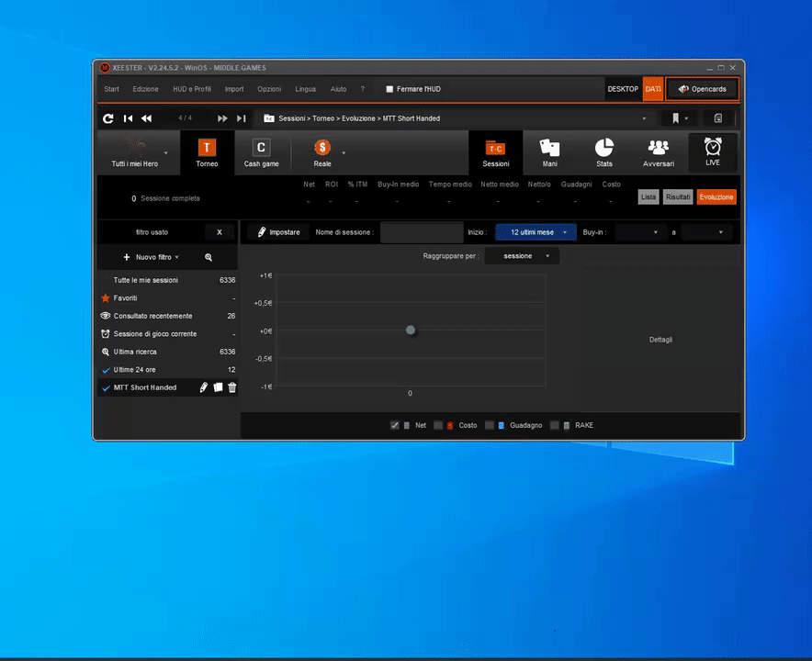Open Consultato recentemente filter

coord(168,316)
